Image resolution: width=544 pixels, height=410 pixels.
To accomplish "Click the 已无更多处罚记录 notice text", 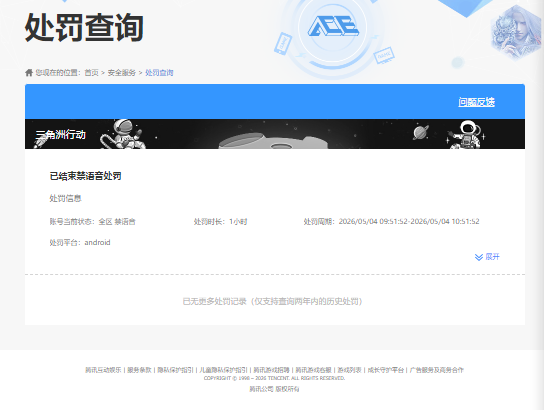I will coord(272,301).
